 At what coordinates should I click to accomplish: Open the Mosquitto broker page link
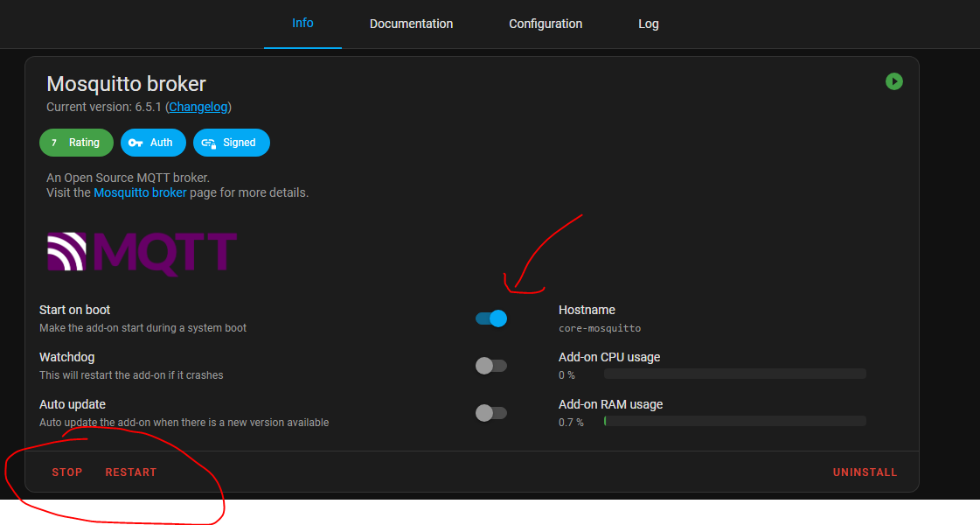(140, 192)
